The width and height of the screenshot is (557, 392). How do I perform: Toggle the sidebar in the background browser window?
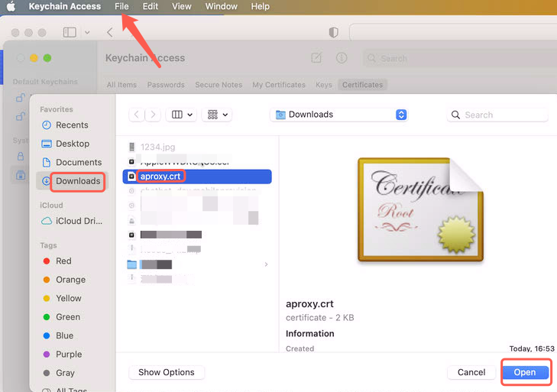point(70,32)
